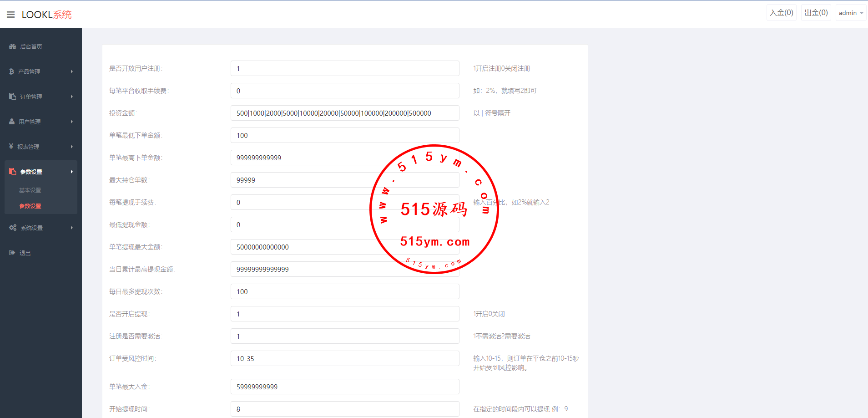Click the 出金(0) button
868x418 pixels.
pyautogui.click(x=816, y=13)
